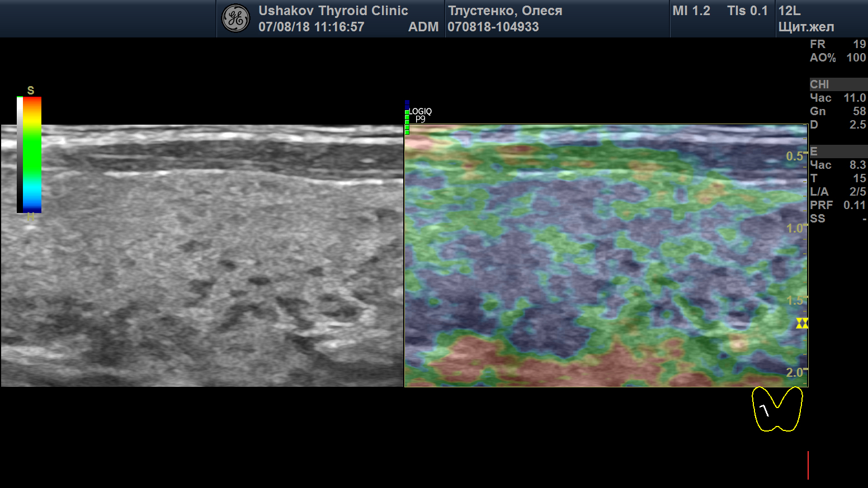Click the 'PRF 0.11' value
The image size is (868, 488).
coord(838,205)
